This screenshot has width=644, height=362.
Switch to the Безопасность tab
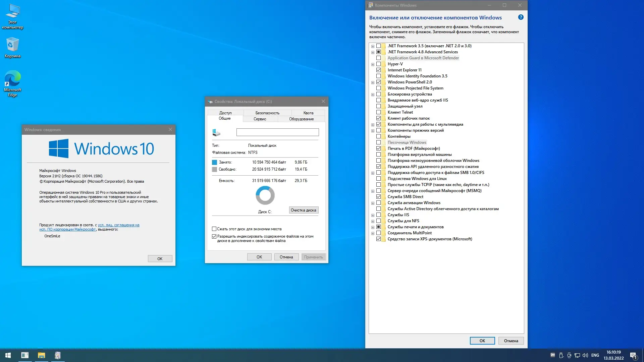[267, 113]
